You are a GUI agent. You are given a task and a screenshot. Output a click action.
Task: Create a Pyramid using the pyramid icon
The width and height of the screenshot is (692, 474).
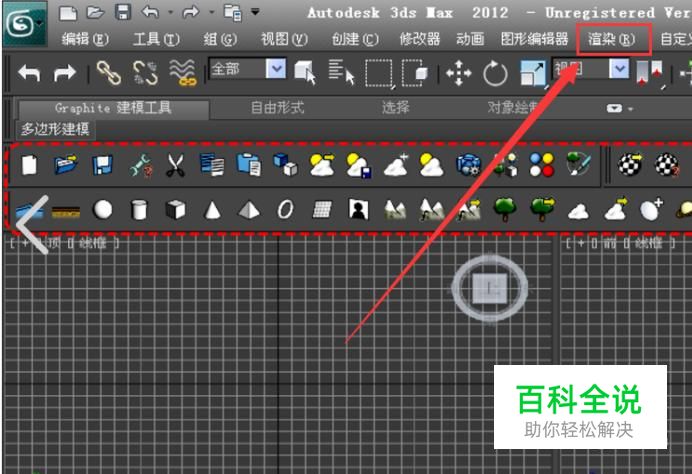point(249,210)
